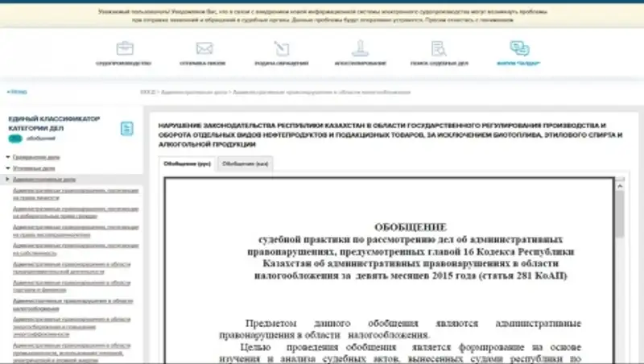The width and height of the screenshot is (644, 364).
Task: Click the подача обращений label in top navigation
Action: click(x=281, y=64)
